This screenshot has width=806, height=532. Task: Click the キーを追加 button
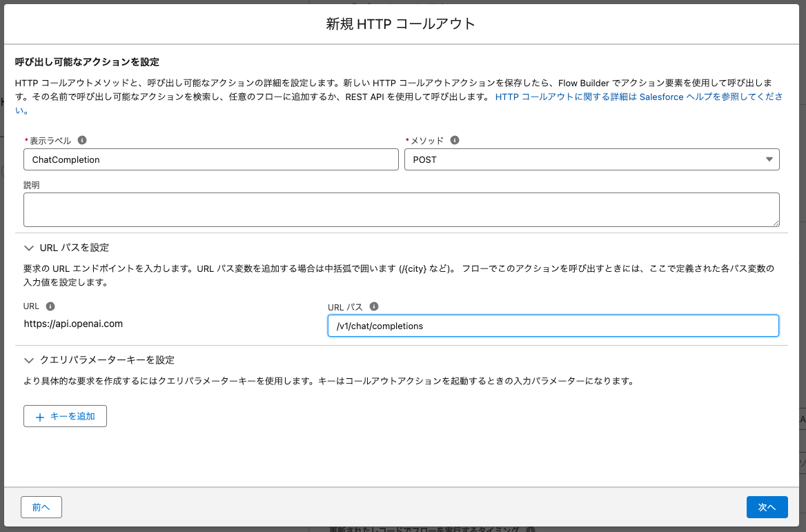tap(66, 416)
